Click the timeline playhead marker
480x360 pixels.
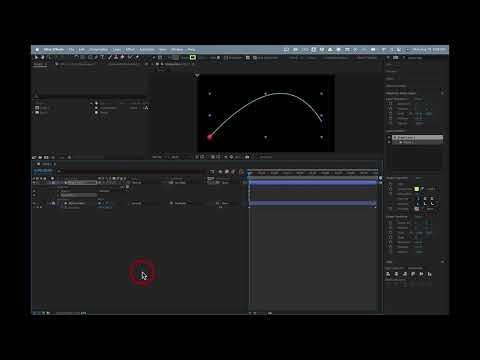249,173
